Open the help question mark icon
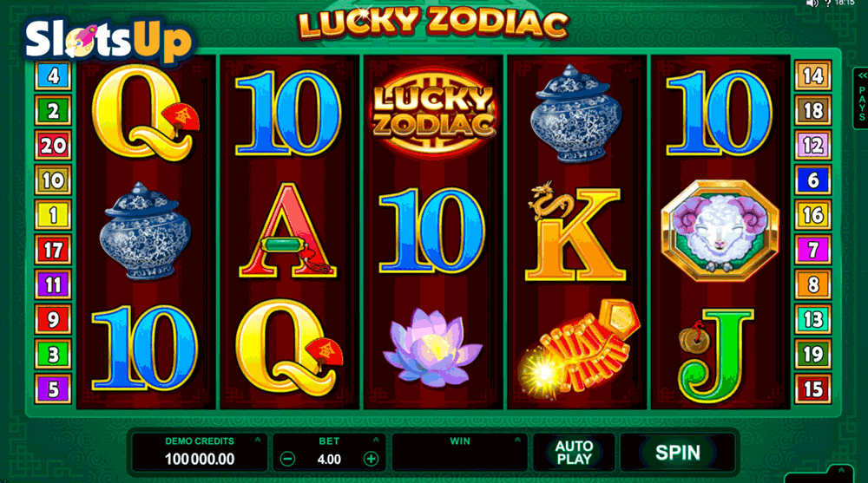Screen dimensions: 868x483 pos(828,3)
